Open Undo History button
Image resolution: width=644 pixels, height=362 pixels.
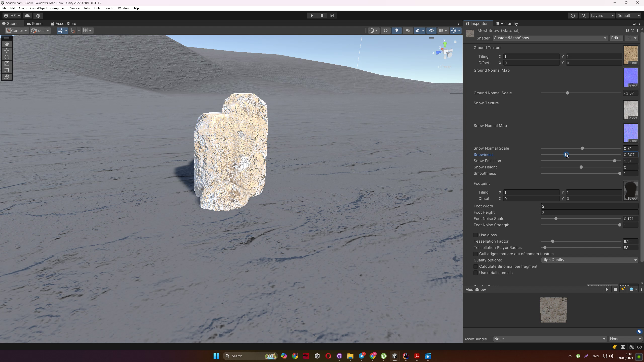[573, 16]
